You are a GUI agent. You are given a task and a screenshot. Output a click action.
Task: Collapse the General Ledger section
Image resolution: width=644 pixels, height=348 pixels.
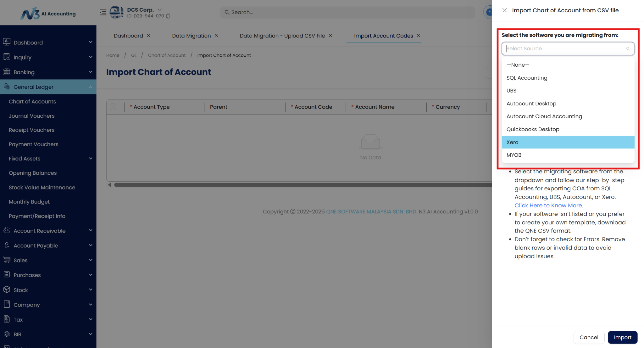(x=90, y=87)
